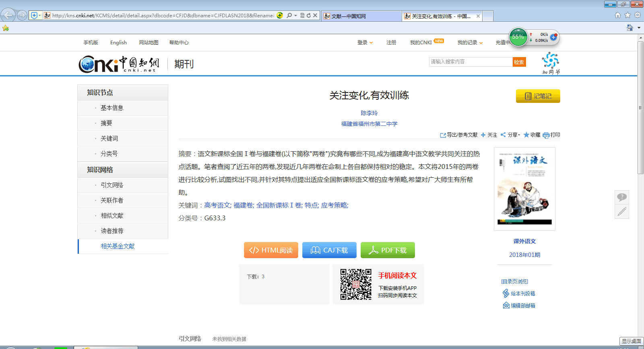Toggle 关注 follow for this article
The image size is (644, 349).
click(x=489, y=135)
